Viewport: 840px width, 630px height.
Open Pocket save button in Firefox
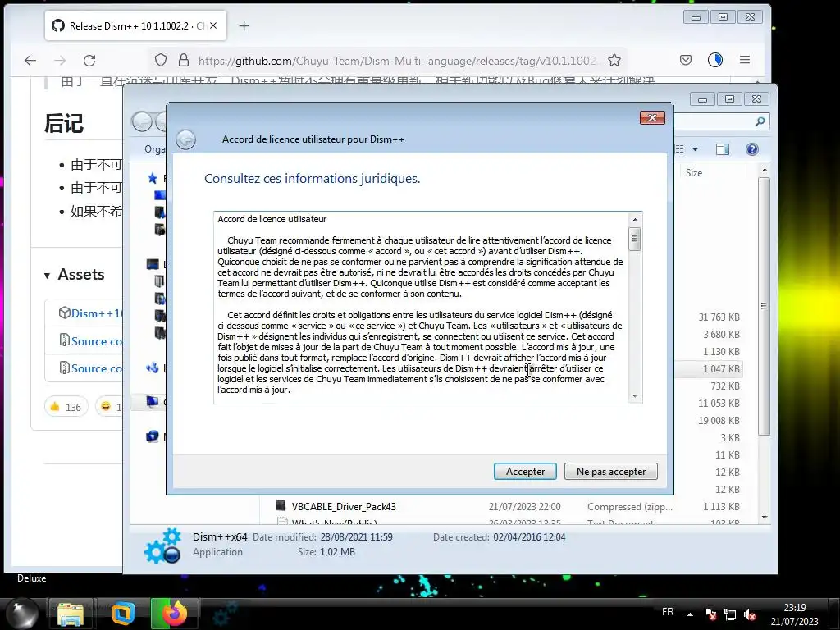[x=686, y=60]
